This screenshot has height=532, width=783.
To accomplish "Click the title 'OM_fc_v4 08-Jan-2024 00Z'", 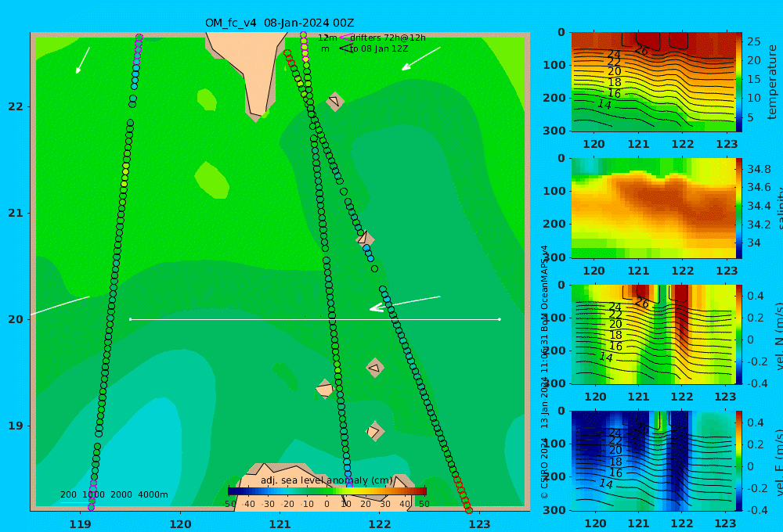I will 280,23.
